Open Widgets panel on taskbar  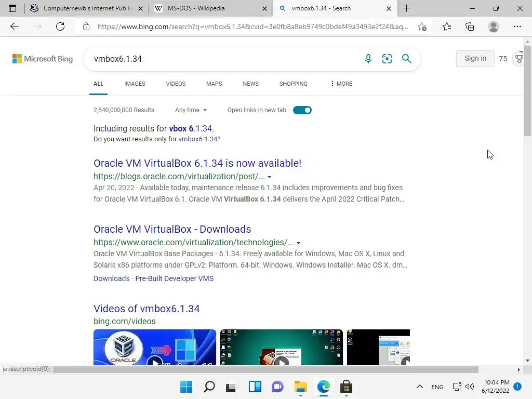point(255,387)
